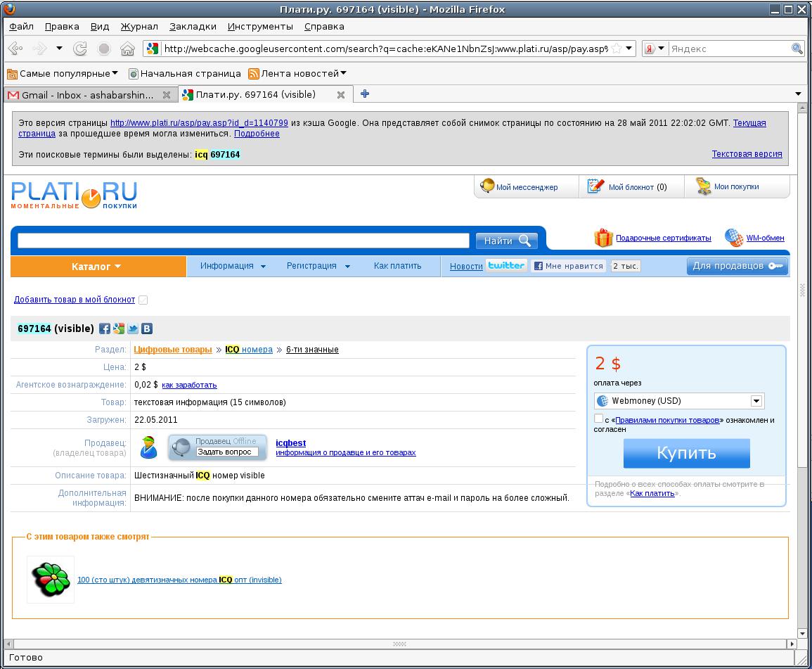The image size is (812, 669).
Task: Open a new tab with plus icon
Action: [365, 94]
